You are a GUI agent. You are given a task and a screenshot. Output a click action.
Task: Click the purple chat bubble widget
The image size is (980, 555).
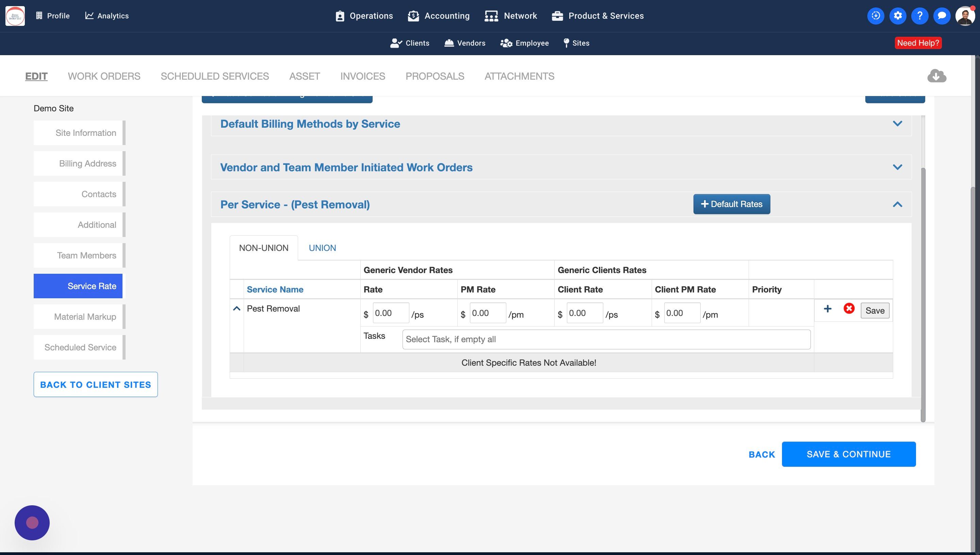click(x=32, y=523)
